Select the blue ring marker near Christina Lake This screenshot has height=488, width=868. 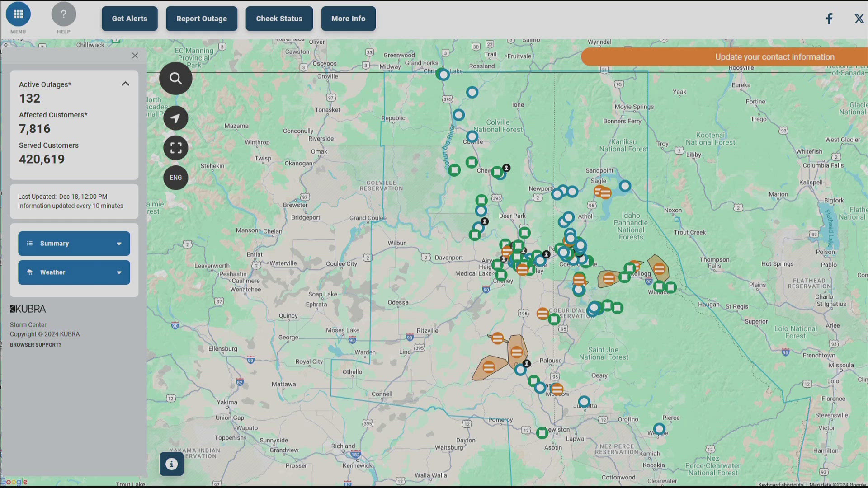pyautogui.click(x=444, y=75)
